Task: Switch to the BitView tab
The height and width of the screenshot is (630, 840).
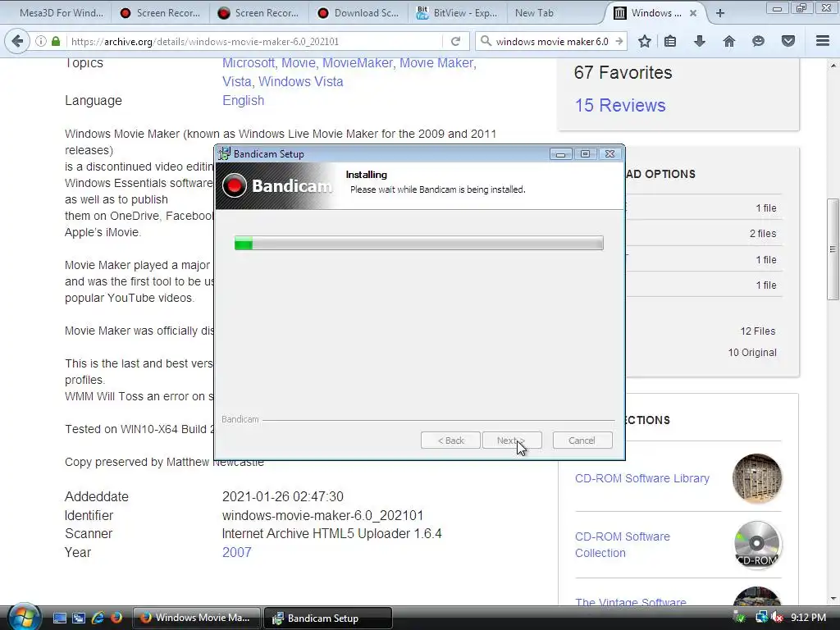Action: pyautogui.click(x=458, y=13)
